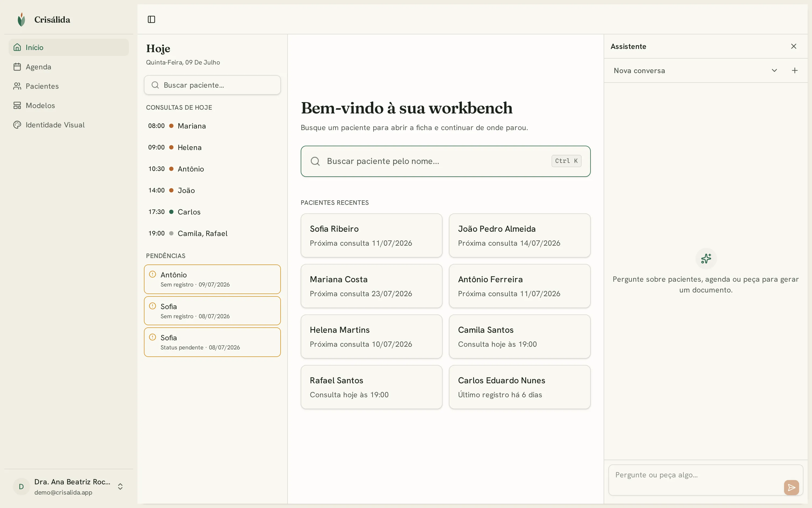This screenshot has height=508, width=812.
Task: Open Rafael Santos patient card
Action: (371, 387)
